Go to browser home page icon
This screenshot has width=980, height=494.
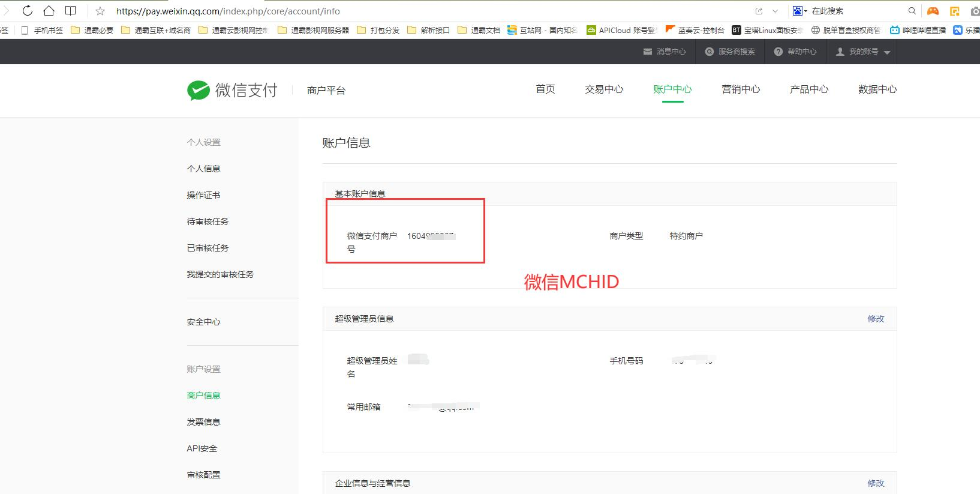click(49, 11)
